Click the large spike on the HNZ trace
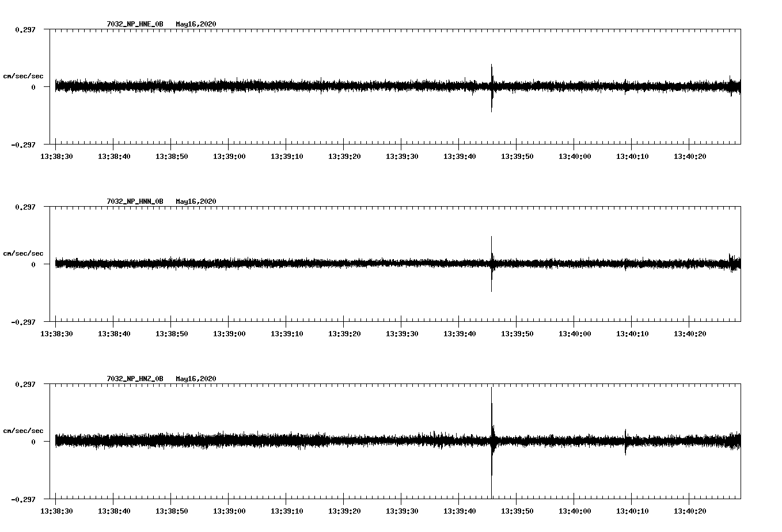 [492, 442]
